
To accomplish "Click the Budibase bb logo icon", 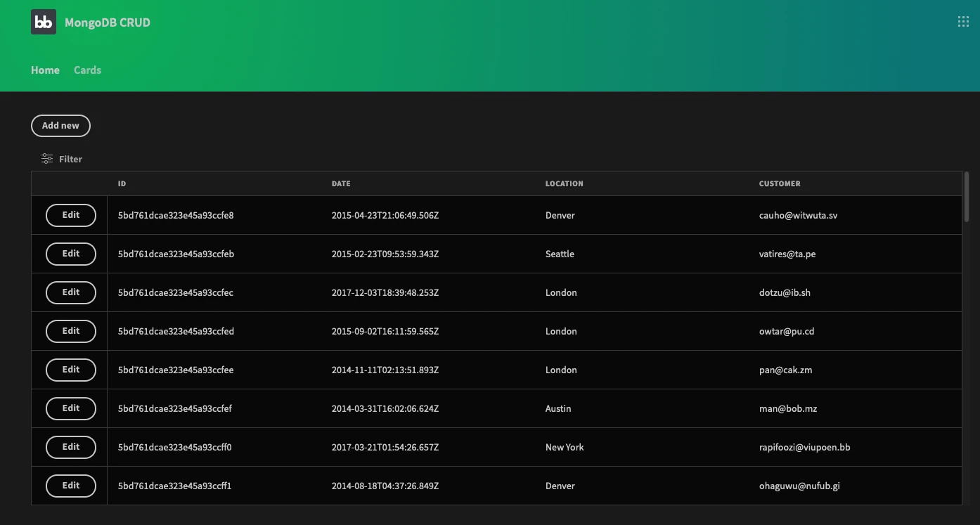I will coord(44,22).
